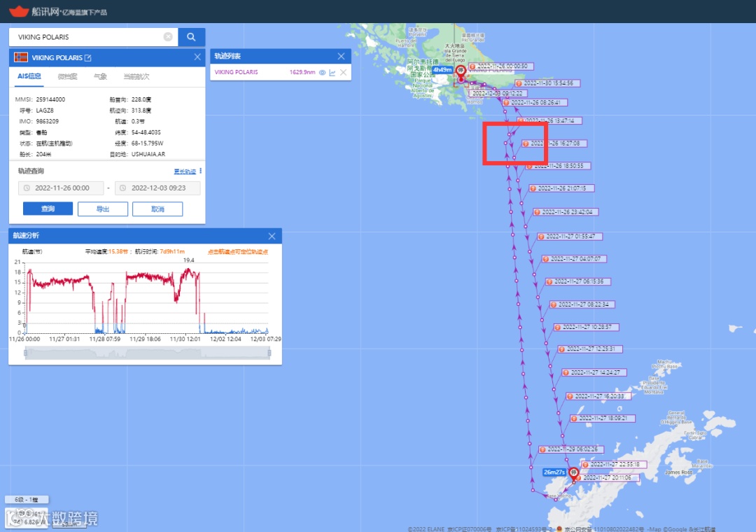Click track marker labeled 2022-11-27 08:22:34
Screen dimensions: 756x532
(582, 304)
